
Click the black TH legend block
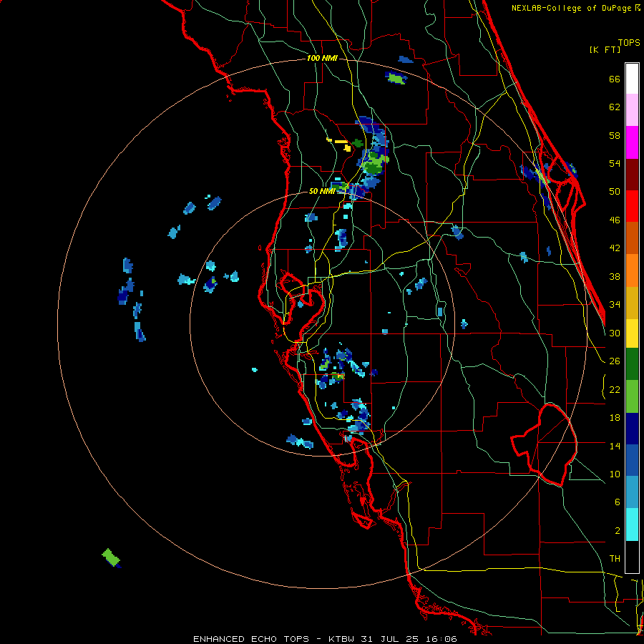632,557
